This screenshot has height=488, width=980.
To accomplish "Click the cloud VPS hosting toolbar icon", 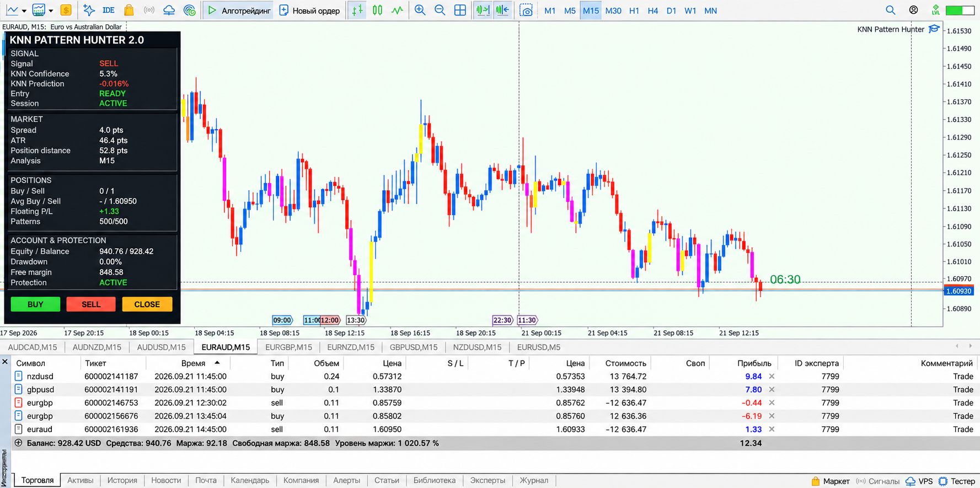I will tap(169, 10).
